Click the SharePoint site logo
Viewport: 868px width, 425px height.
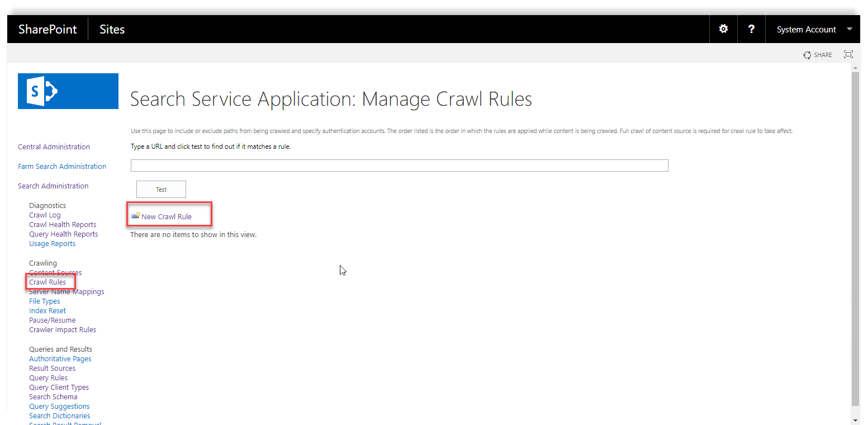pyautogui.click(x=68, y=91)
